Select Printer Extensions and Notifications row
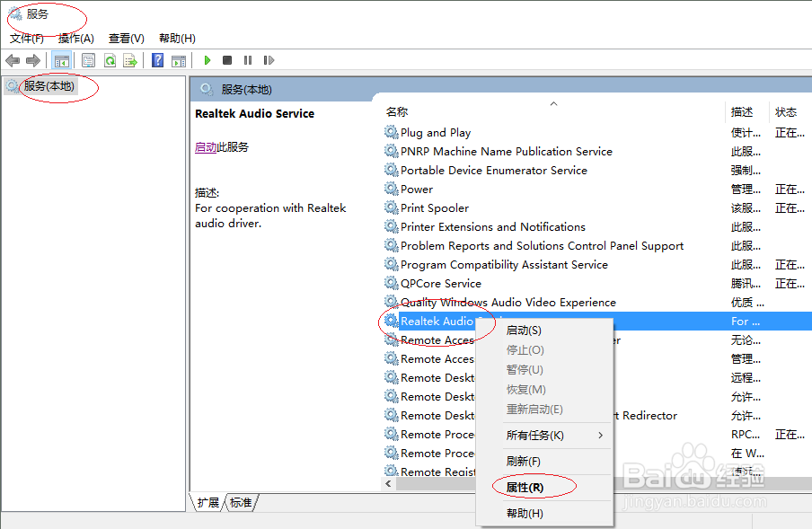Image resolution: width=812 pixels, height=529 pixels. coord(597,226)
